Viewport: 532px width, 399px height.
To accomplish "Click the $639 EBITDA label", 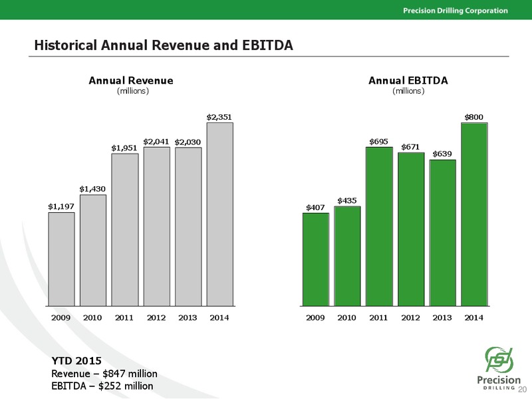I will [442, 154].
